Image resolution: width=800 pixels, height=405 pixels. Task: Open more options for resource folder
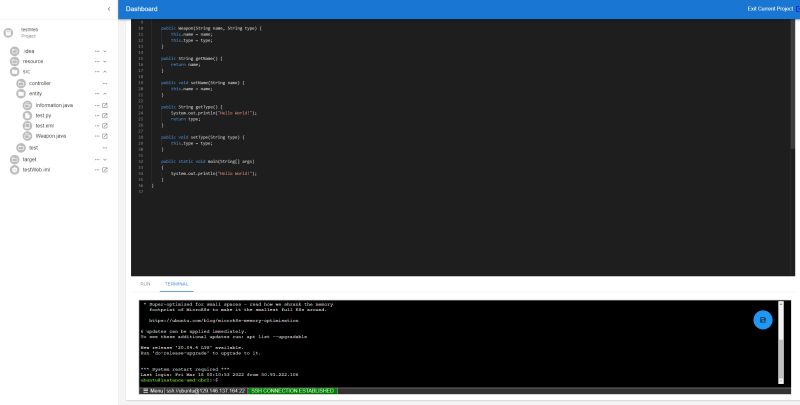(x=97, y=61)
